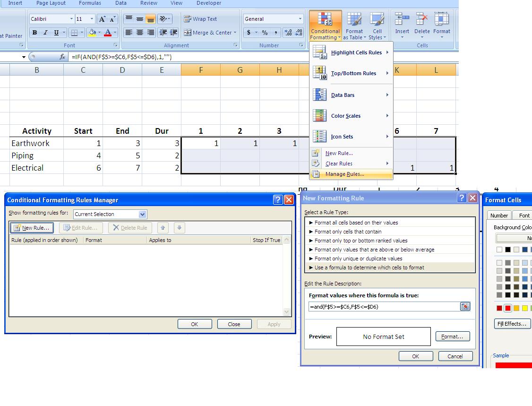This screenshot has height=406, width=532.
Task: Pick the yellow background color swatch
Action: tap(524, 308)
